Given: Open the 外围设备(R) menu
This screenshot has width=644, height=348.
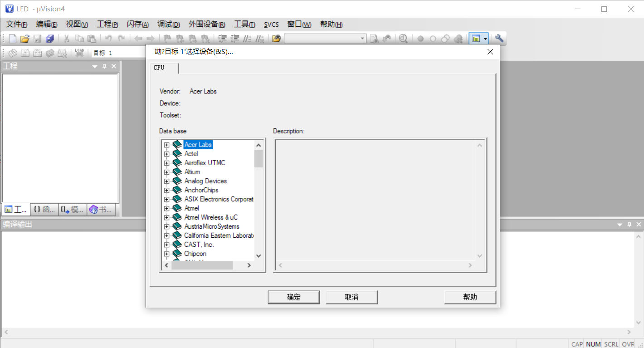Looking at the screenshot, I should coord(207,25).
